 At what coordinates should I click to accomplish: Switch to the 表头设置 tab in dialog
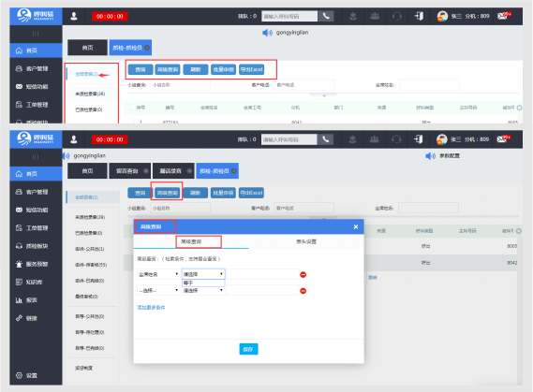(x=306, y=241)
